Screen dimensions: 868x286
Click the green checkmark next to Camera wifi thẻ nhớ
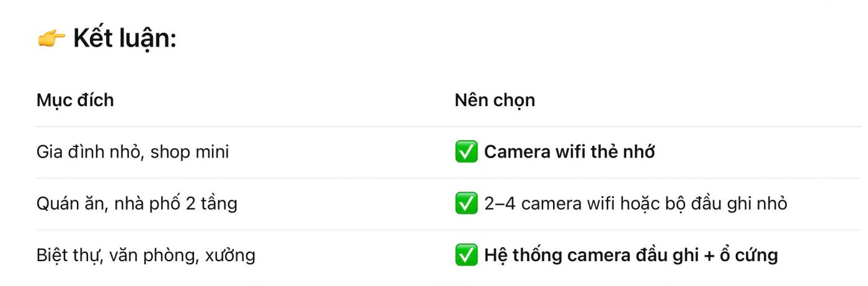pos(466,152)
